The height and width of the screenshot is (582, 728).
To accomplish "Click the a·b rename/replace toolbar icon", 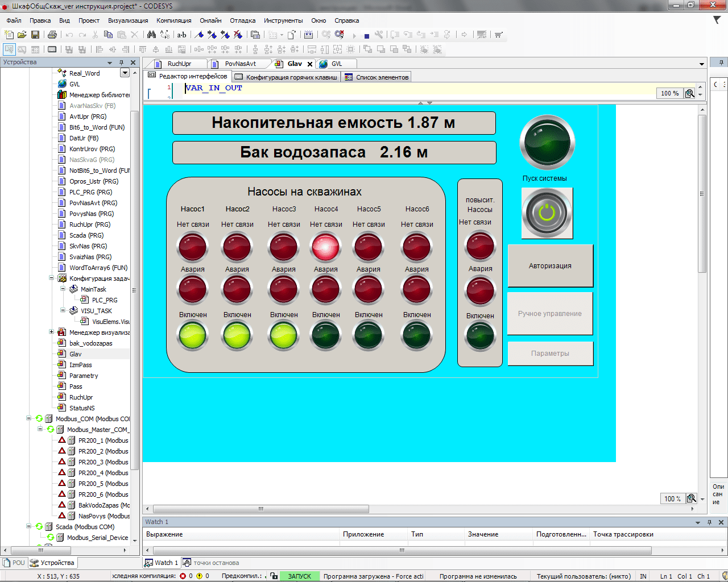I will pyautogui.click(x=181, y=35).
